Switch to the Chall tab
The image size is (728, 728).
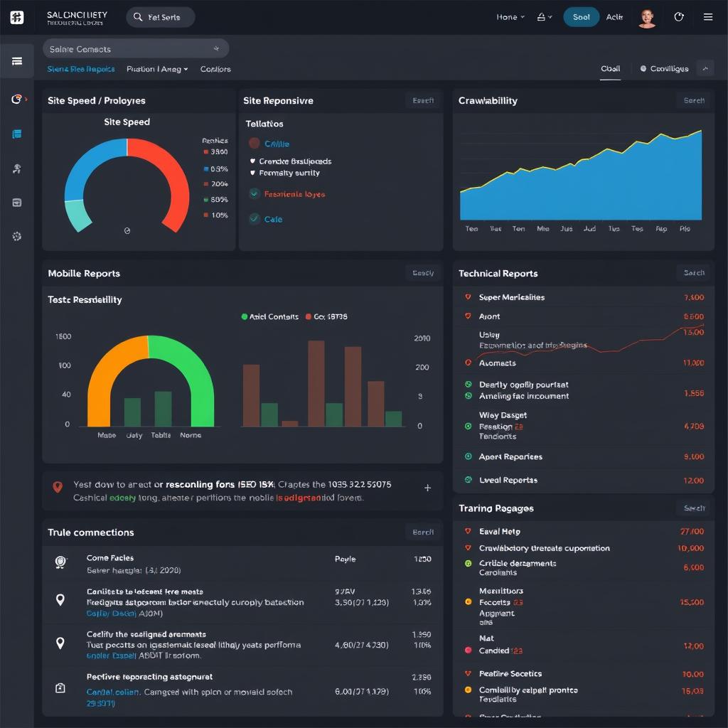(x=610, y=68)
